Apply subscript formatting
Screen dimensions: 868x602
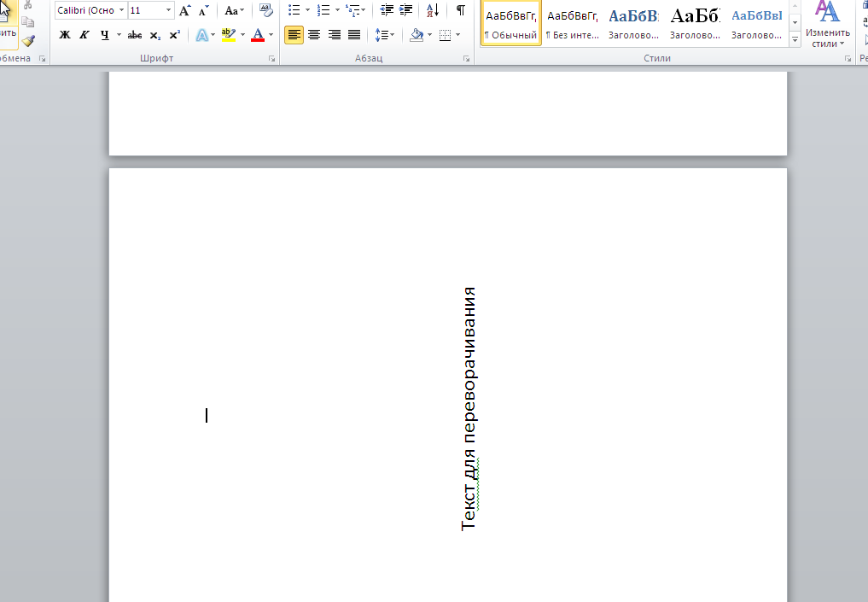click(154, 35)
